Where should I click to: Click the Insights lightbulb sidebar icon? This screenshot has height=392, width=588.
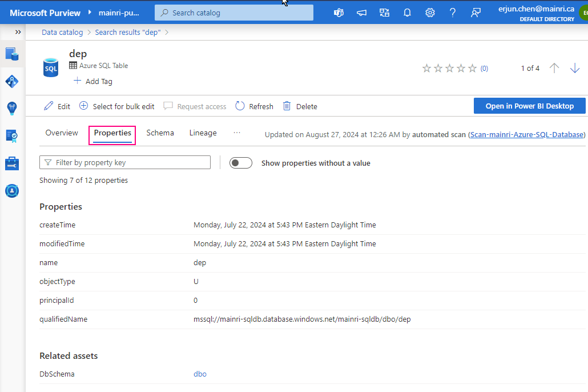click(12, 108)
